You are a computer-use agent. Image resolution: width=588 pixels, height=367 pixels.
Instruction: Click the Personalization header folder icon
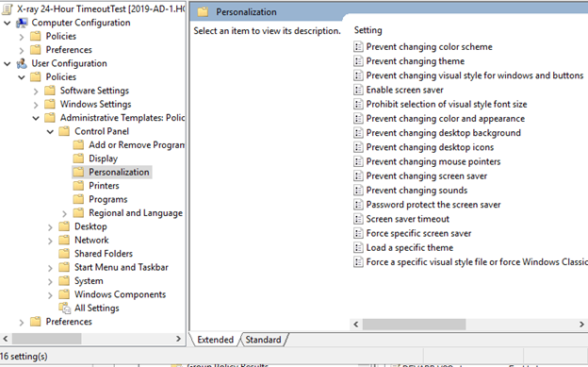[203, 12]
